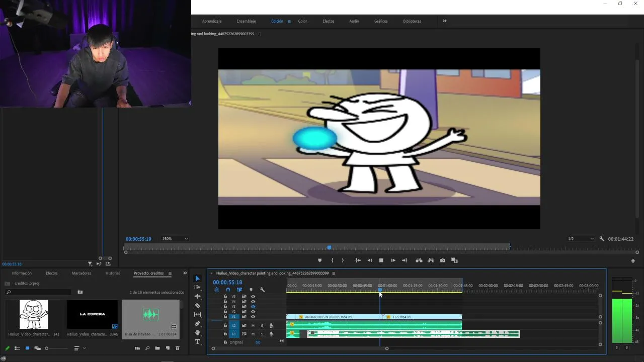This screenshot has width=644, height=362.
Task: Select the Pen tool
Action: pyautogui.click(x=197, y=324)
